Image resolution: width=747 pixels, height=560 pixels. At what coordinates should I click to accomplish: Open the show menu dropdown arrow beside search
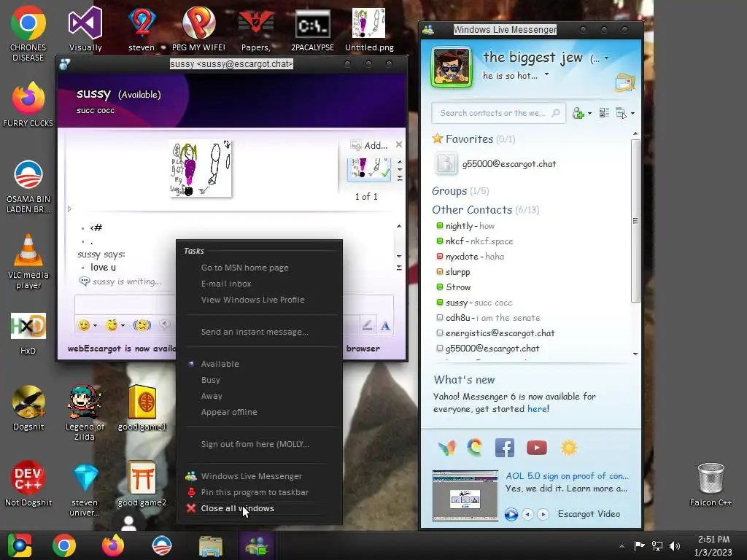point(632,113)
